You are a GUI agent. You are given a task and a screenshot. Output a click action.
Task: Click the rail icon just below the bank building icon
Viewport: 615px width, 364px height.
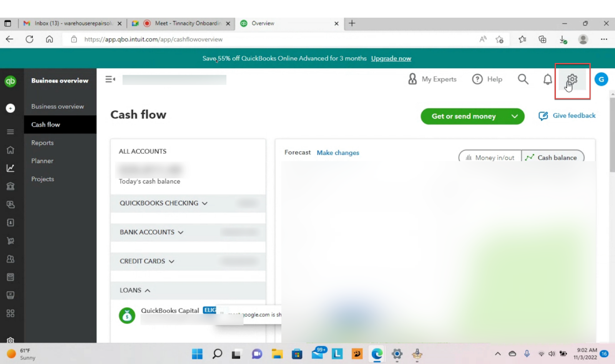pyautogui.click(x=10, y=204)
